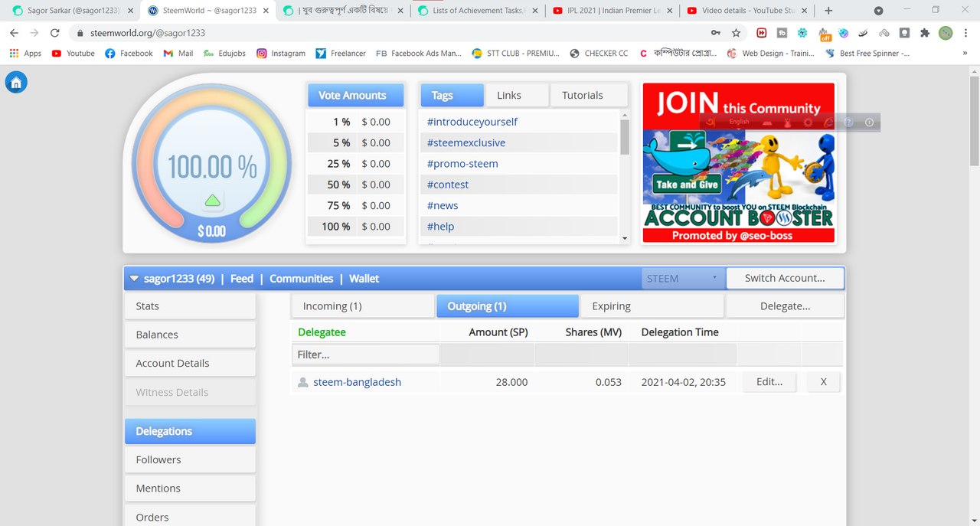The height and width of the screenshot is (526, 980).
Task: Open the Incoming (1) delegations tab
Action: (x=362, y=306)
